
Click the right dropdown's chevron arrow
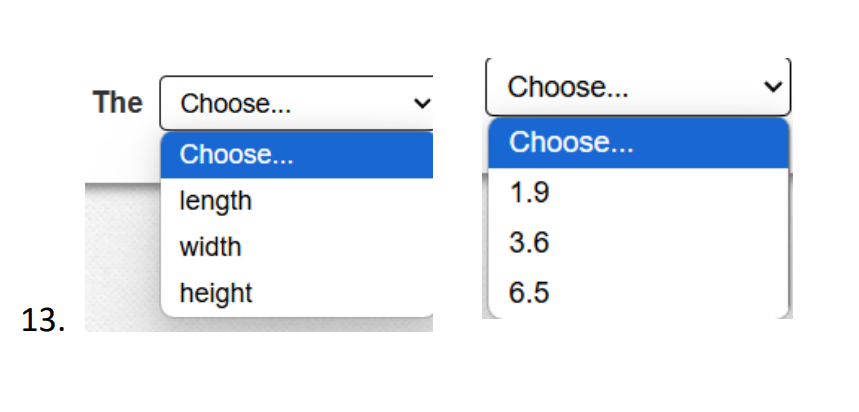point(772,87)
